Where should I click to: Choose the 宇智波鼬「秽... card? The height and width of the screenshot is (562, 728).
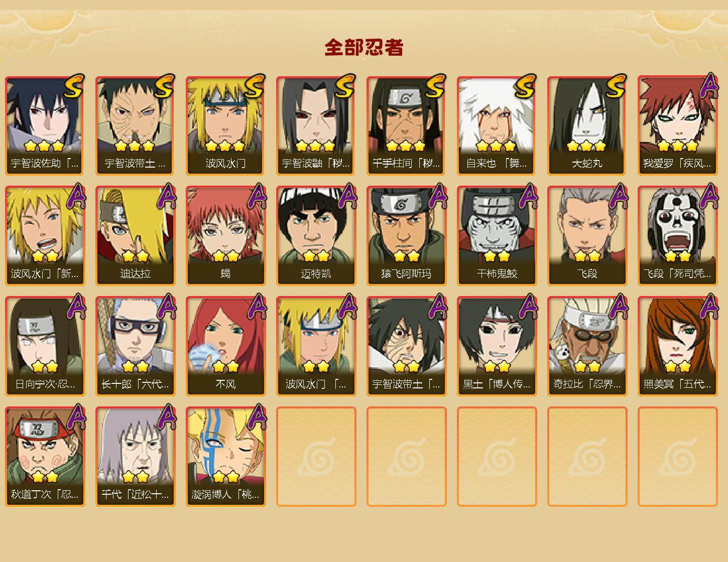click(x=316, y=125)
